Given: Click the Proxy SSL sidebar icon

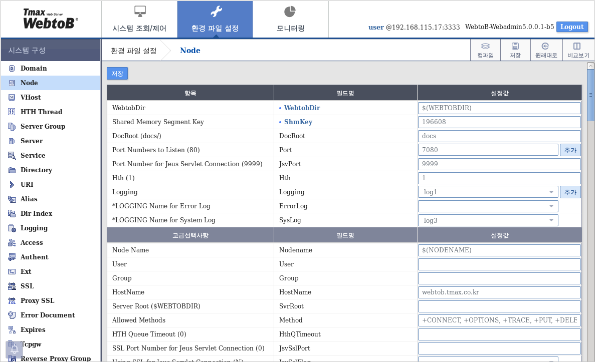Looking at the screenshot, I should [x=11, y=300].
